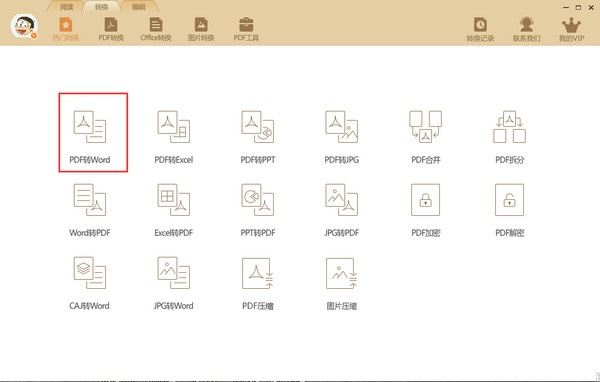Open the PDF压缩 compression tool
Viewport: 600px width, 382px height.
click(258, 283)
